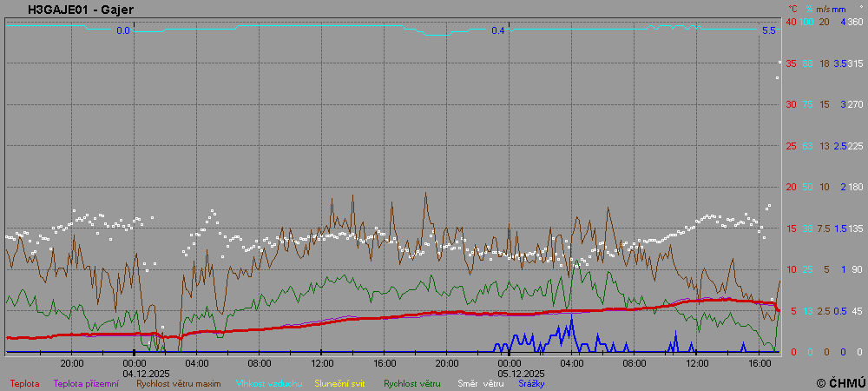This screenshot has height=391, width=868.
Task: Select the green Rychlost větru legend entry
Action: 412,383
